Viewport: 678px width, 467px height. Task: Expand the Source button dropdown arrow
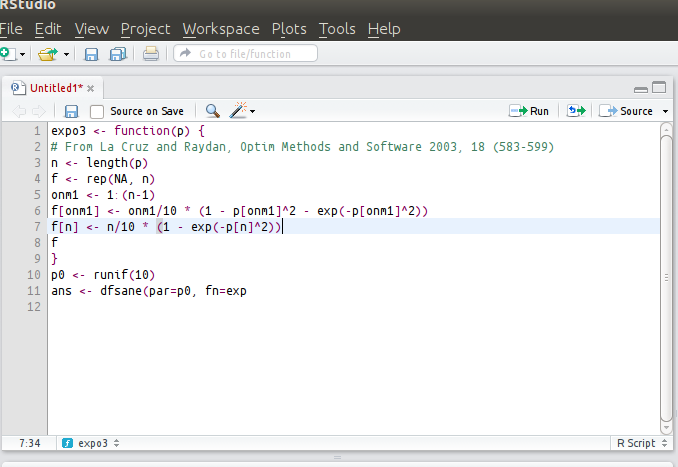pos(665,111)
